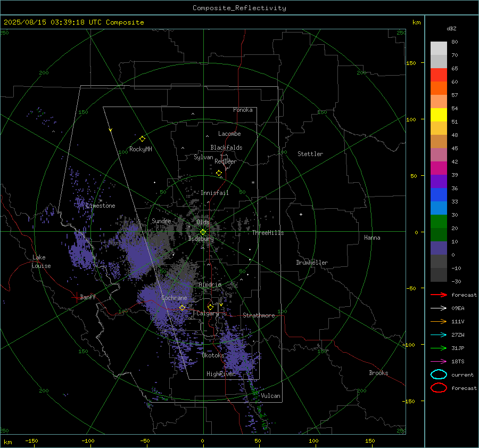Click the magenta 39-42 dBZ legend swatch
This screenshot has height=448, width=479.
tap(439, 168)
